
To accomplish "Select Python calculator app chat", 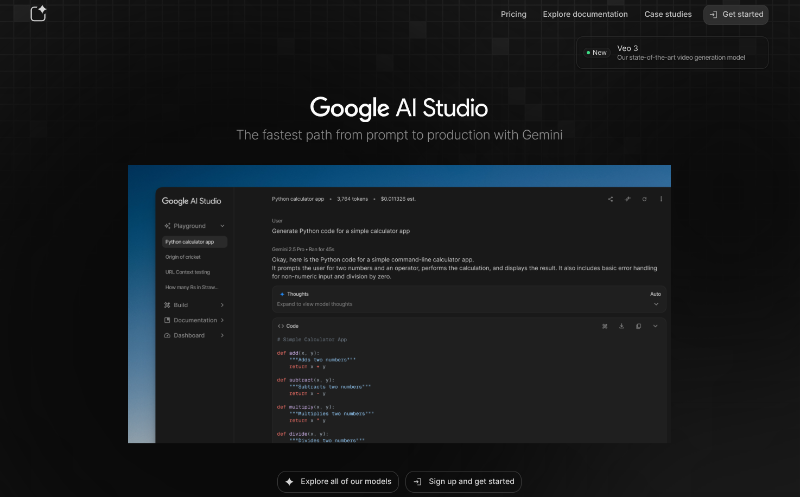I will (194, 242).
